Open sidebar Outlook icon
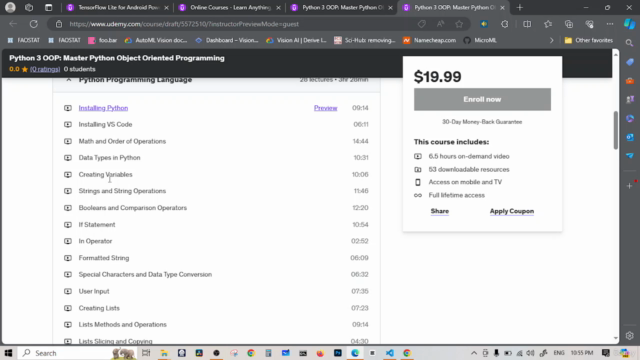Image resolution: width=640 pixels, height=360 pixels. pos(630,137)
